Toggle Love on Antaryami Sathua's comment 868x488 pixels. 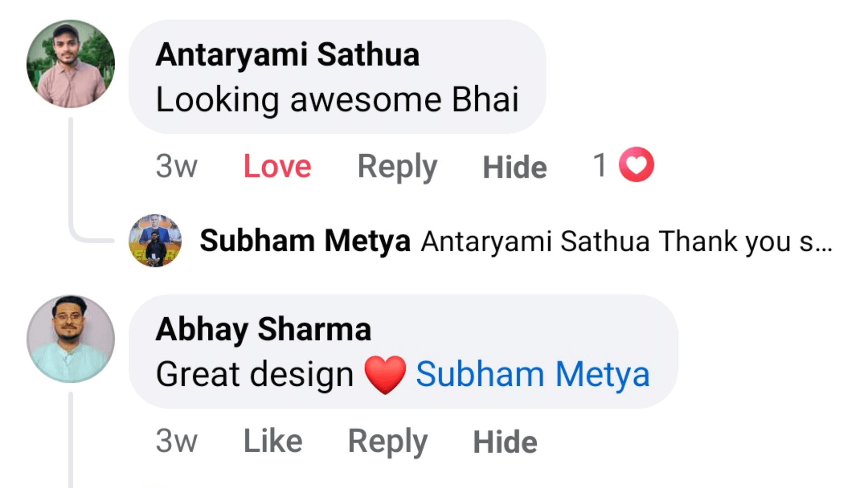pos(277,166)
